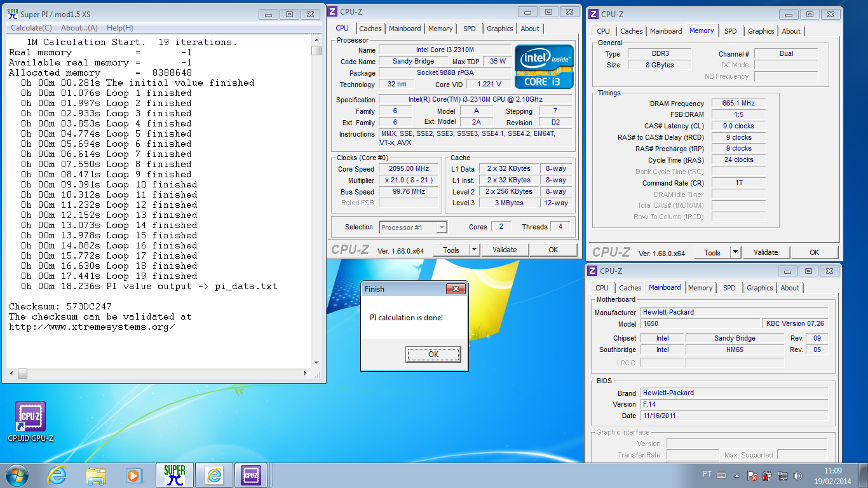Select Caches tab in memory timings window
868x488 pixels.
632,31
